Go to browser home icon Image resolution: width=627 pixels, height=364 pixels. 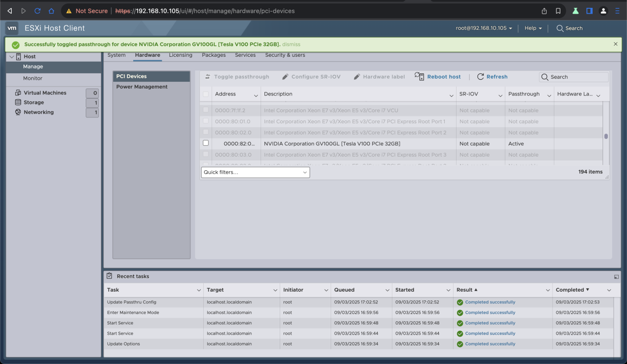click(x=51, y=11)
